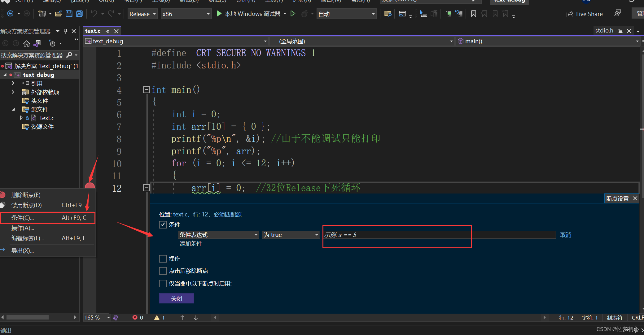The width and height of the screenshot is (644, 335).
Task: Open the text_debug project scope dropdown
Action: [x=176, y=41]
